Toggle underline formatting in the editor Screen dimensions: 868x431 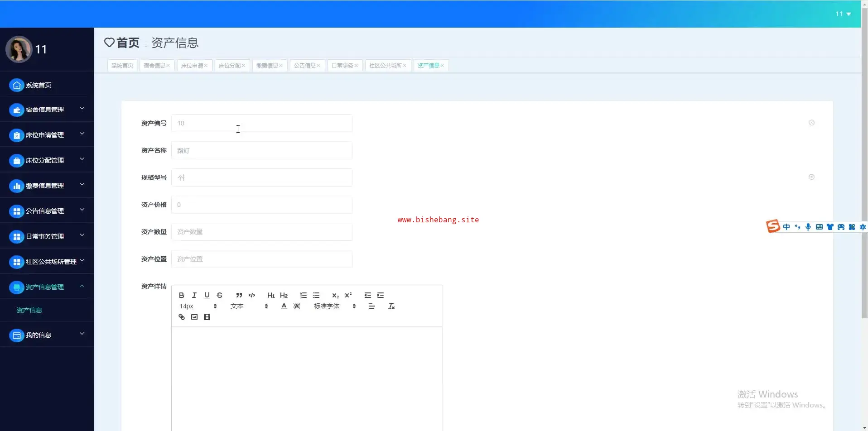[x=207, y=295]
